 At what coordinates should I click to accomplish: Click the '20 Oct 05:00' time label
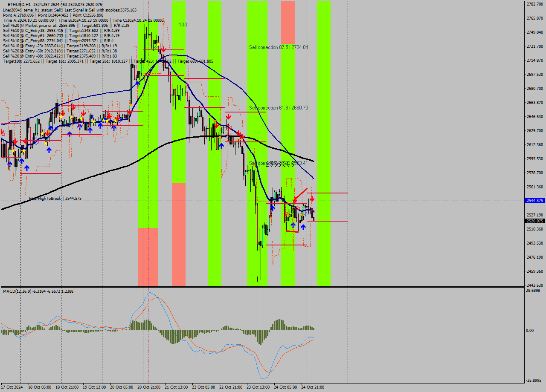pos(121,387)
